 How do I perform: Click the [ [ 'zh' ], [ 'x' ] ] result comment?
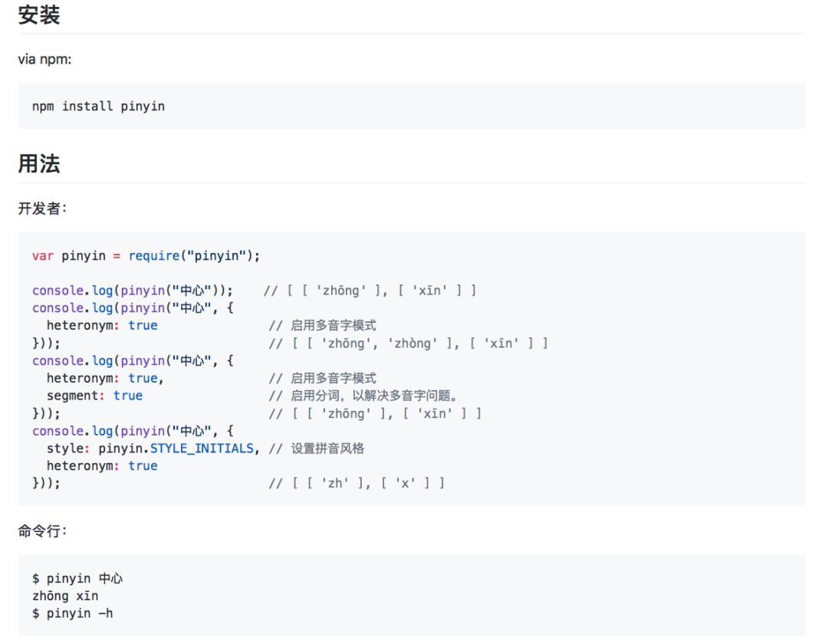click(356, 483)
